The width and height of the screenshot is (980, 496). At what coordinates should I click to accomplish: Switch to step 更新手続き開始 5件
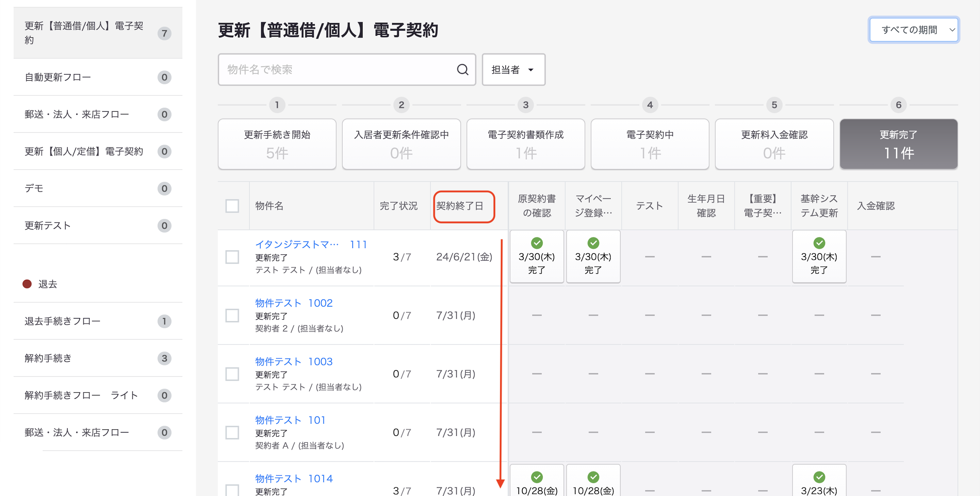(277, 144)
